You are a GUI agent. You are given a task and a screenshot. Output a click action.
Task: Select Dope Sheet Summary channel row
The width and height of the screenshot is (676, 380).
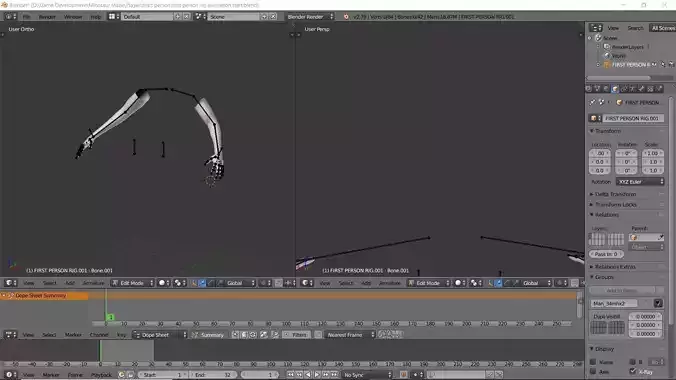pos(44,296)
